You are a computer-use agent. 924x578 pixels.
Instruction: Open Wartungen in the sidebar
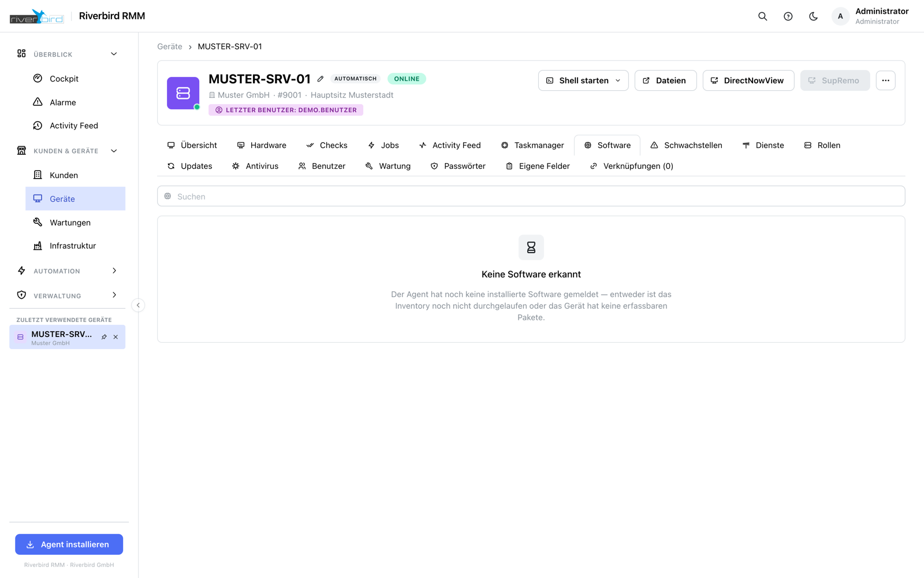[x=75, y=223]
